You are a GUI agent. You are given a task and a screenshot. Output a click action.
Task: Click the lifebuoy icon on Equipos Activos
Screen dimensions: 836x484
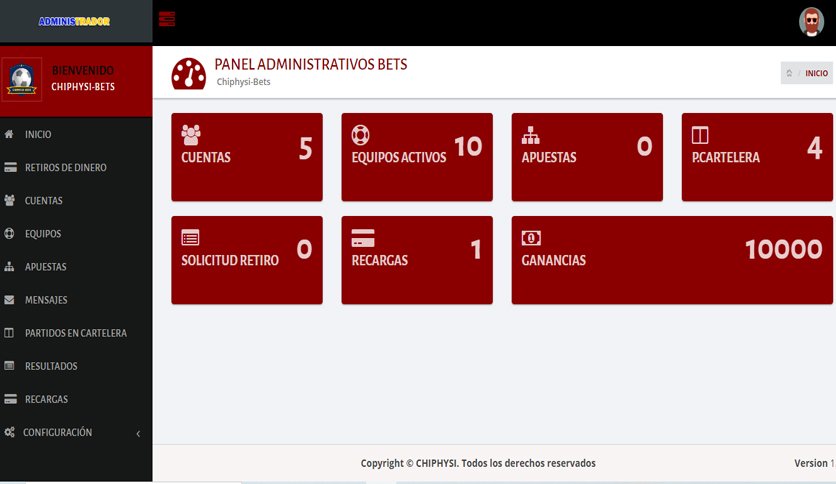(360, 135)
